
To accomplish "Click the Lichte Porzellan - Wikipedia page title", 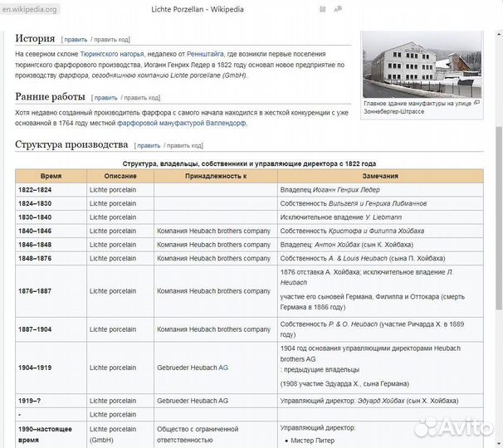I will [x=251, y=10].
